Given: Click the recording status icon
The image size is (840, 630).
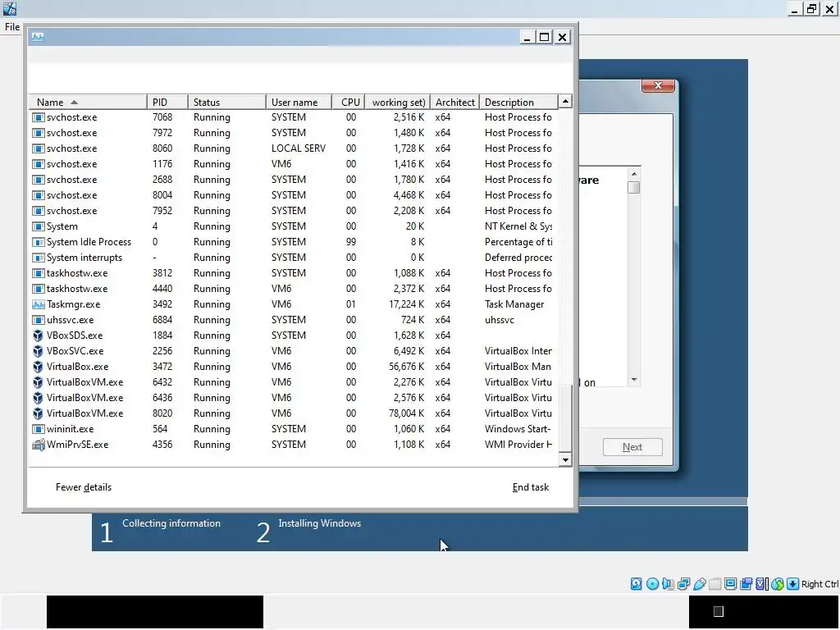Looking at the screenshot, I should tap(746, 584).
